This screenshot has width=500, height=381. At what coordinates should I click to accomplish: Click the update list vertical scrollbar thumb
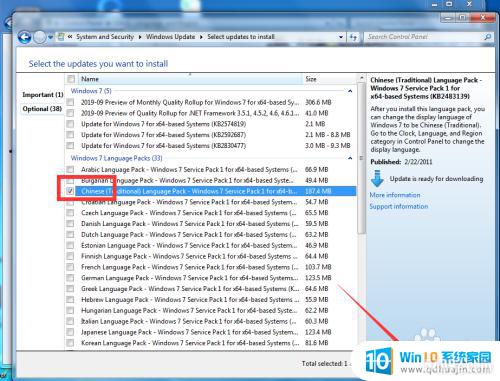point(361,158)
